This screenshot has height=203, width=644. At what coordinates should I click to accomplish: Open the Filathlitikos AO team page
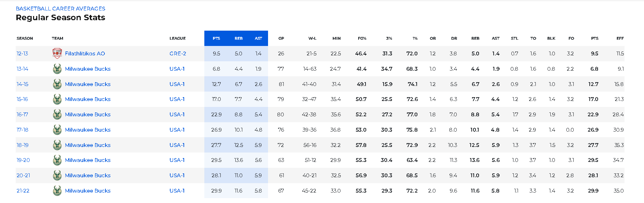pyautogui.click(x=85, y=54)
